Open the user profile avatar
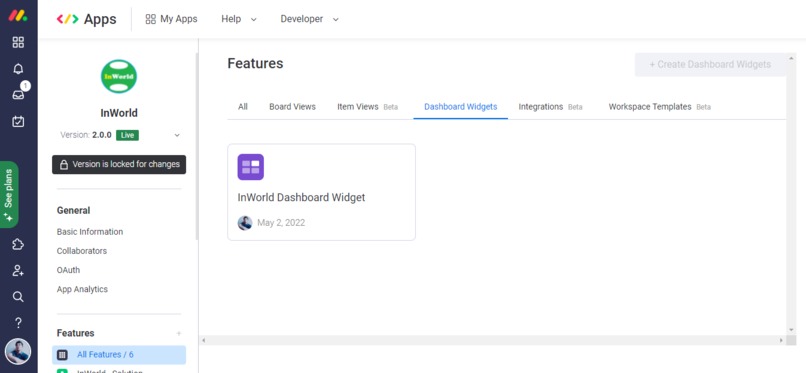The image size is (806, 373). pyautogui.click(x=18, y=352)
